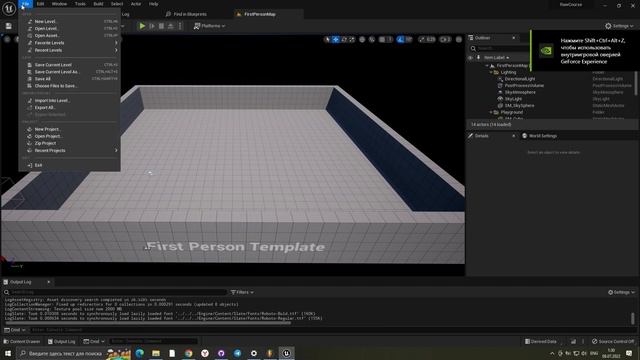Open the play options three-dot menu

[x=180, y=26]
